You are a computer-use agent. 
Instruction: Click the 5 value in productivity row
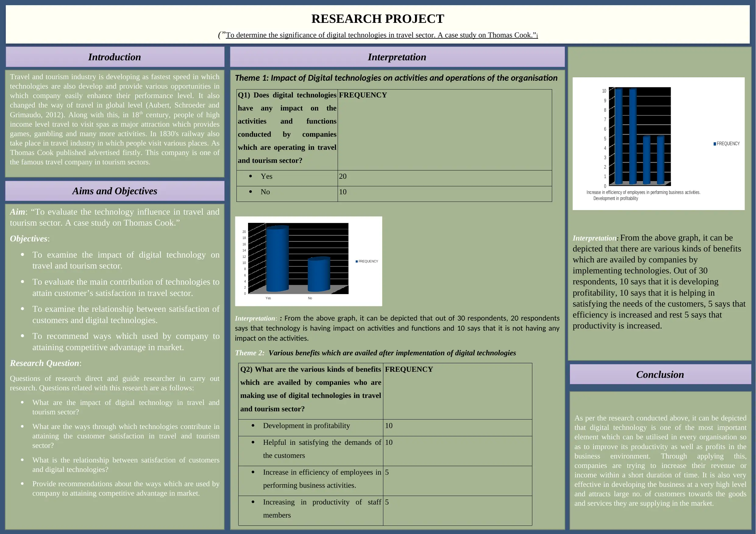click(x=387, y=502)
